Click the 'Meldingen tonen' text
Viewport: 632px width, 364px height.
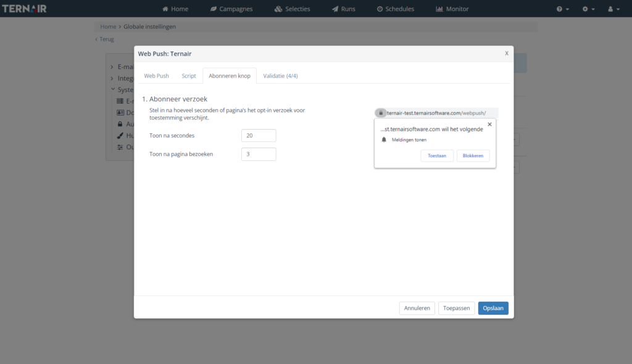tap(409, 140)
